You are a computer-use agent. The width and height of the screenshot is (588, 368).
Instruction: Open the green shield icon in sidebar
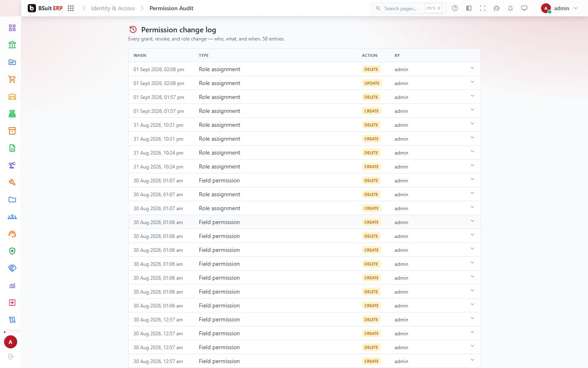coord(12,251)
